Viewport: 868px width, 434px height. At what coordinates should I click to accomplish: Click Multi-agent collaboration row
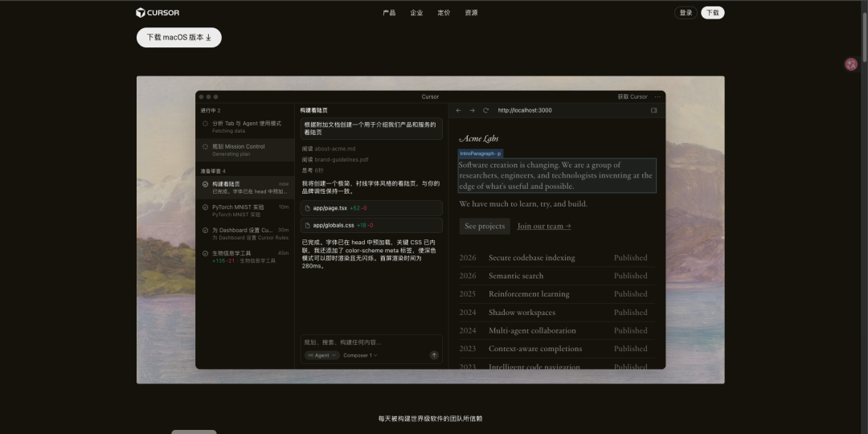pos(556,330)
